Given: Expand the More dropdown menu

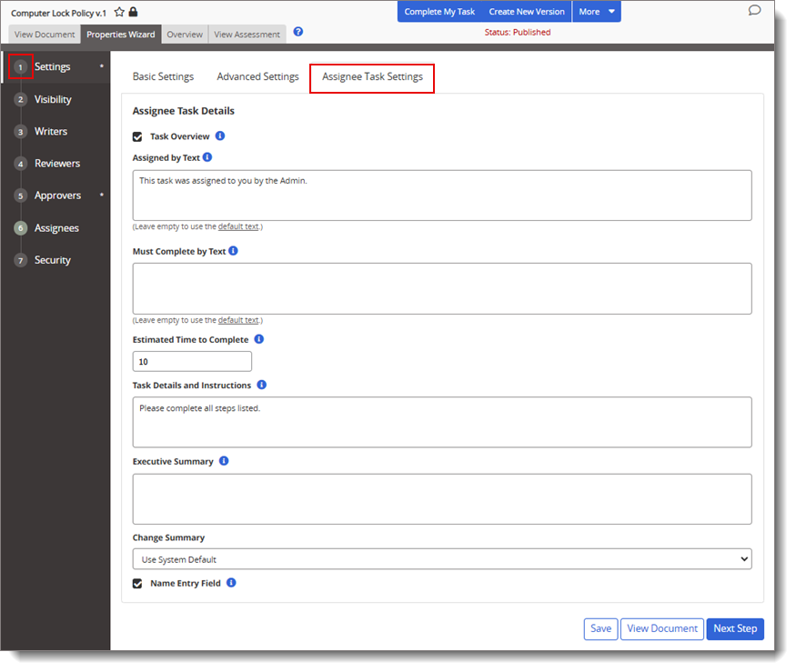Looking at the screenshot, I should [x=597, y=12].
